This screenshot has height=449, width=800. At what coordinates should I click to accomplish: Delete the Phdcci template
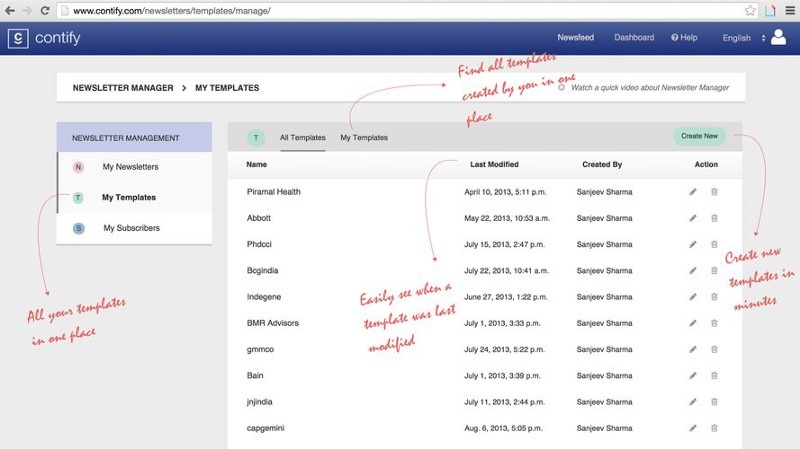[x=714, y=244]
